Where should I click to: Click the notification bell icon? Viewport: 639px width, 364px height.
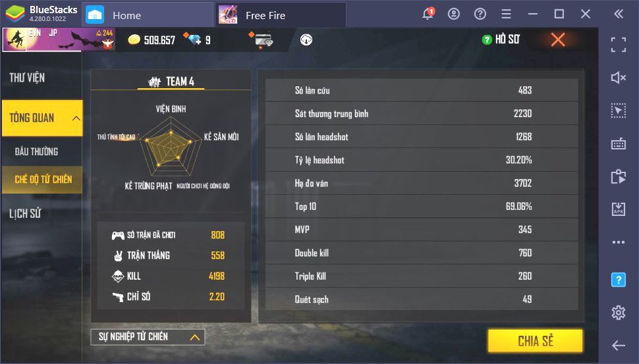point(428,14)
